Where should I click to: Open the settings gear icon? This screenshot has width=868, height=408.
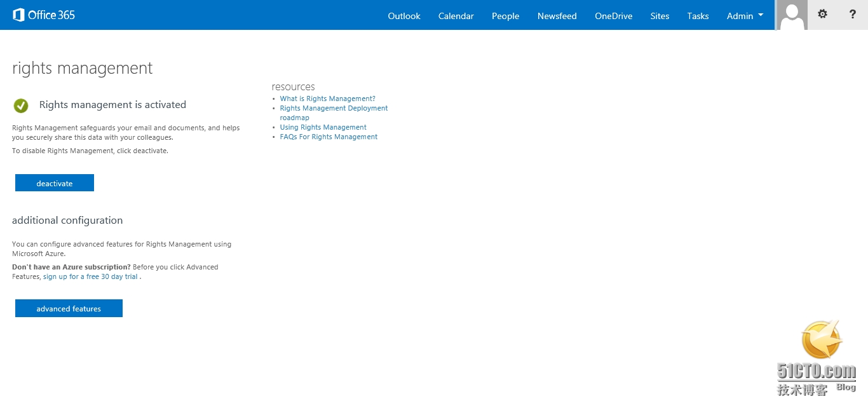tap(822, 15)
